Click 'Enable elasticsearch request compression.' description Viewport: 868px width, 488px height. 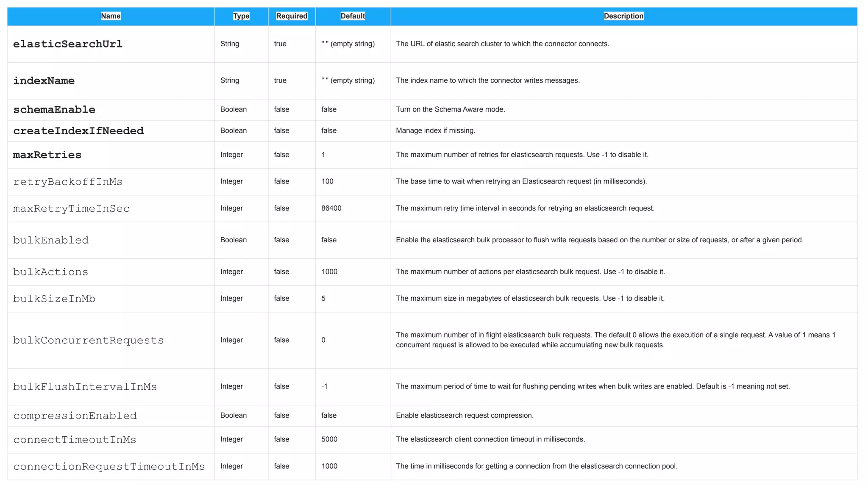pos(465,415)
